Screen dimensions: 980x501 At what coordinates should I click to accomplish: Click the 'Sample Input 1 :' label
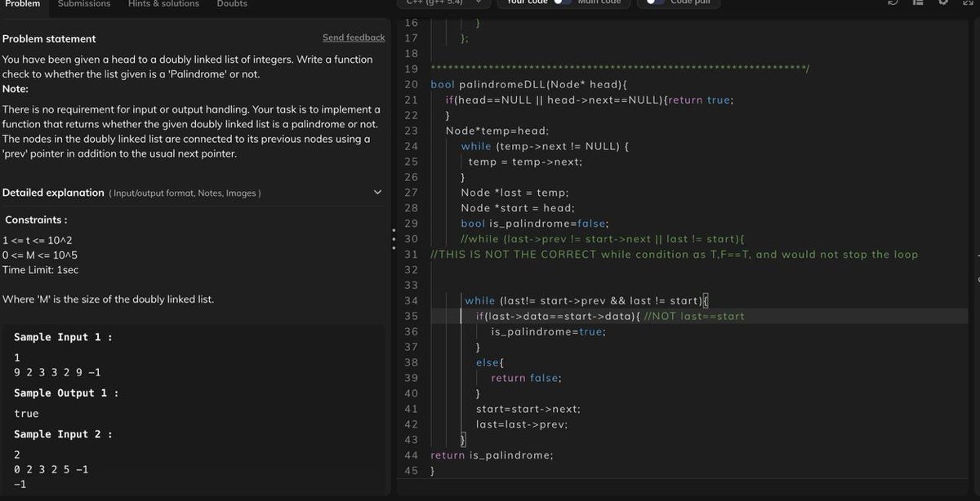[x=63, y=337]
